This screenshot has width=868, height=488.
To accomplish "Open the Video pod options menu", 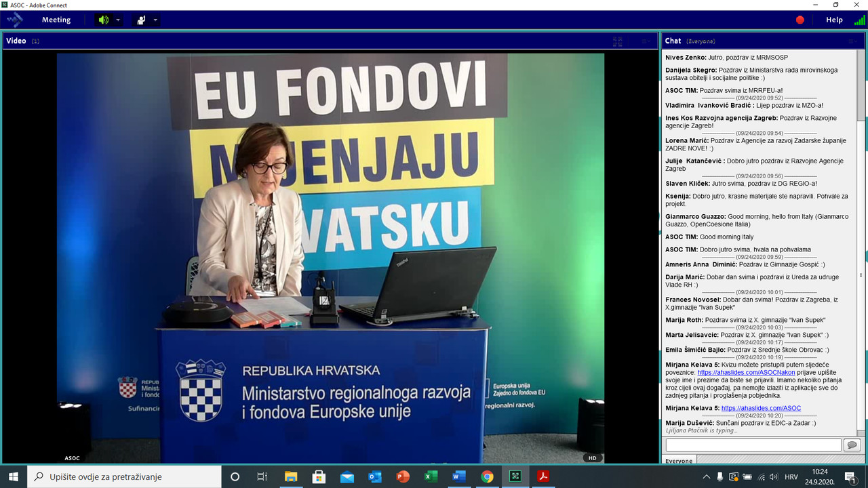I will pyautogui.click(x=646, y=41).
